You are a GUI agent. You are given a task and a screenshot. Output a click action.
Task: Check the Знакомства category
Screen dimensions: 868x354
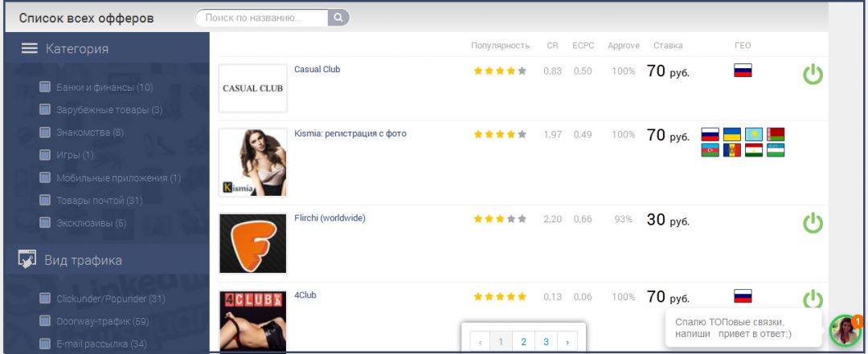coord(45,132)
